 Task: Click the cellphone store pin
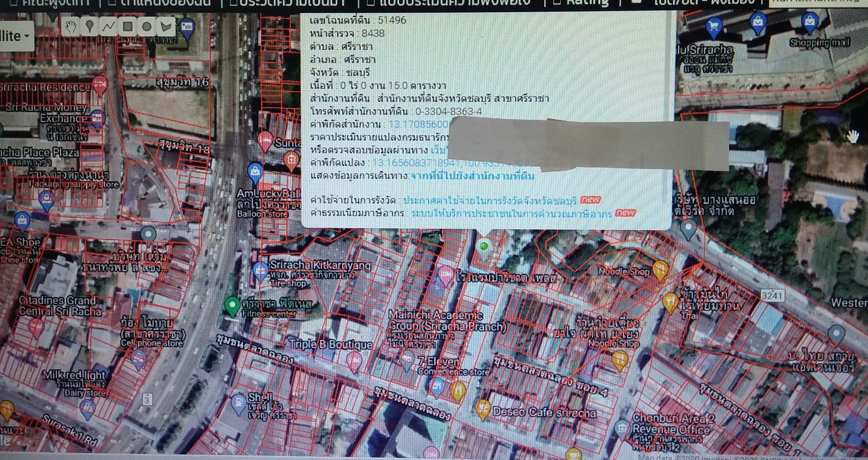pos(139,359)
